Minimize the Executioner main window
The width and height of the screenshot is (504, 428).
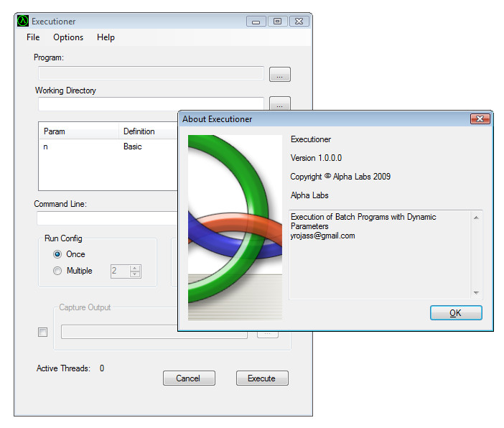tap(256, 22)
